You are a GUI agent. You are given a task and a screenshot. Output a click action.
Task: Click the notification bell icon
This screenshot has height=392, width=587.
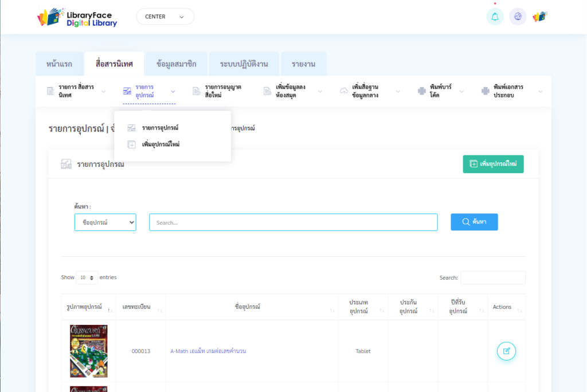tap(495, 17)
